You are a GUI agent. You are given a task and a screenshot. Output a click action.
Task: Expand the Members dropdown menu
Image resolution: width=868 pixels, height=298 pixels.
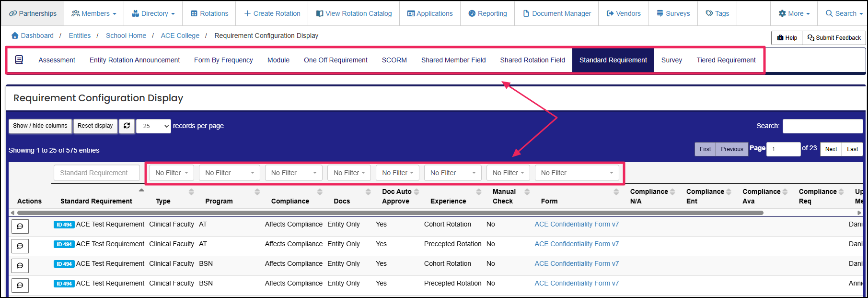[x=94, y=13]
